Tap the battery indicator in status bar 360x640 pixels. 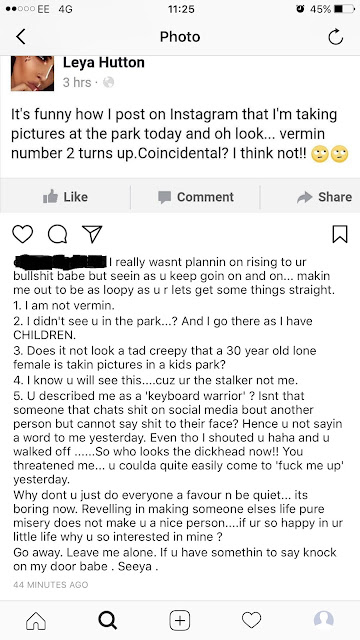(x=344, y=9)
